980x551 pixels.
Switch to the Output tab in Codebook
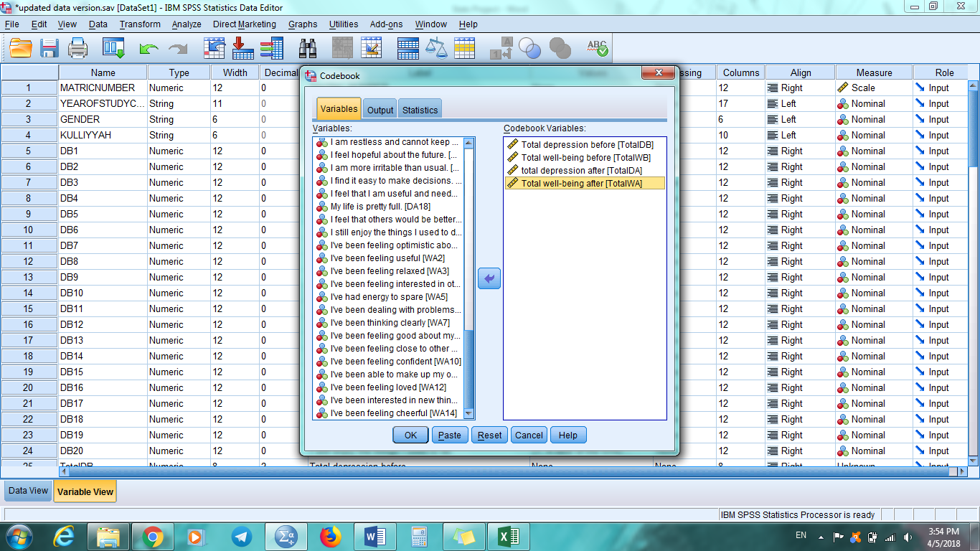pos(380,109)
